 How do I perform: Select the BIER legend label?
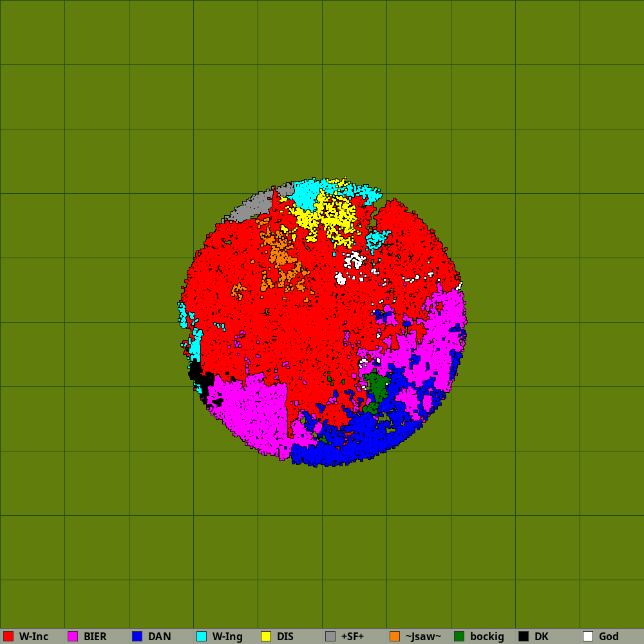[x=95, y=636]
